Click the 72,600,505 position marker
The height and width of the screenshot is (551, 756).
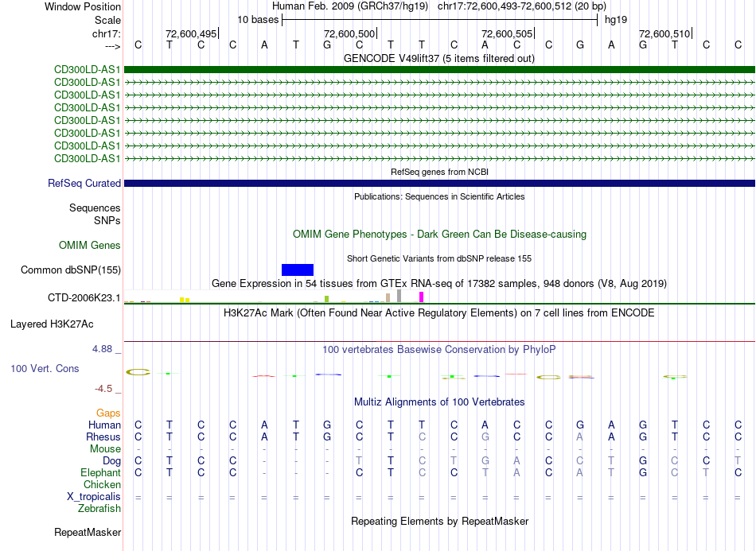[507, 33]
